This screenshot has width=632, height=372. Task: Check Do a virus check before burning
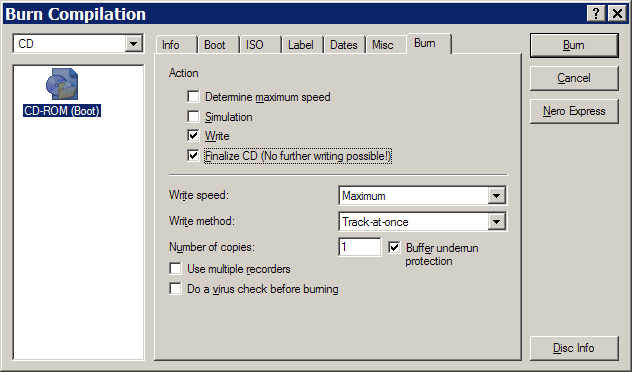175,289
